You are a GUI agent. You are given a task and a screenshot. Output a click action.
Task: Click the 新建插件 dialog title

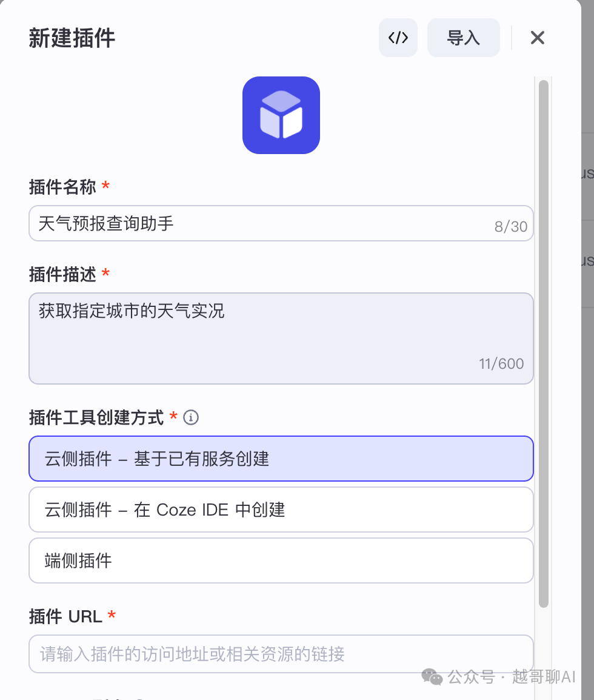(x=72, y=38)
